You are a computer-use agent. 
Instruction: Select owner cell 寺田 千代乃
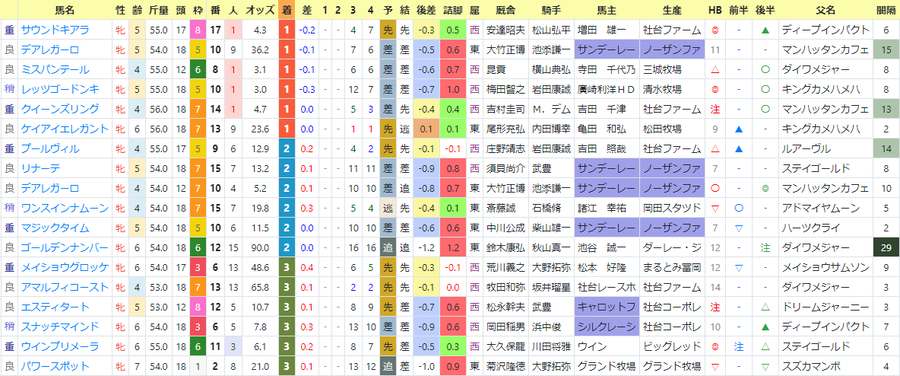[607, 69]
